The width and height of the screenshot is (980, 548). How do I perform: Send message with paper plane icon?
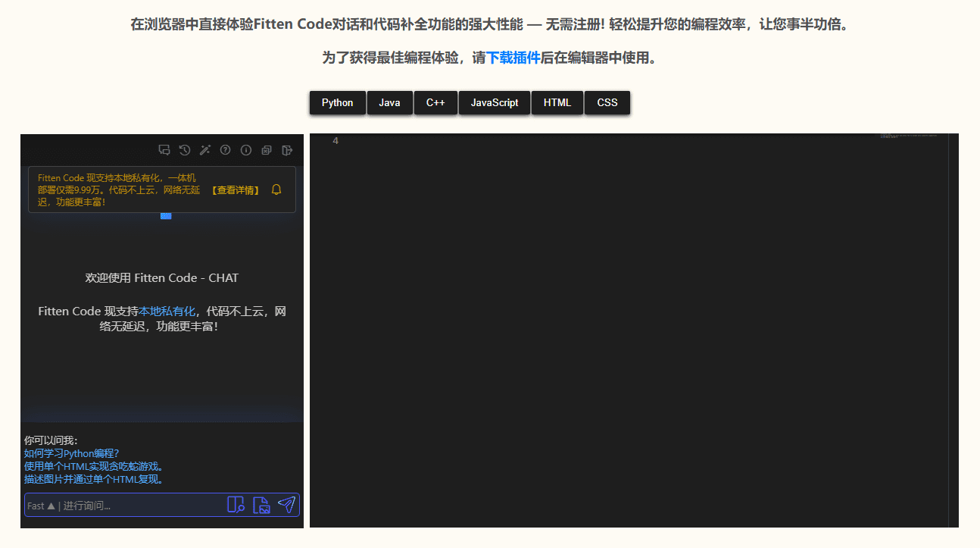286,505
